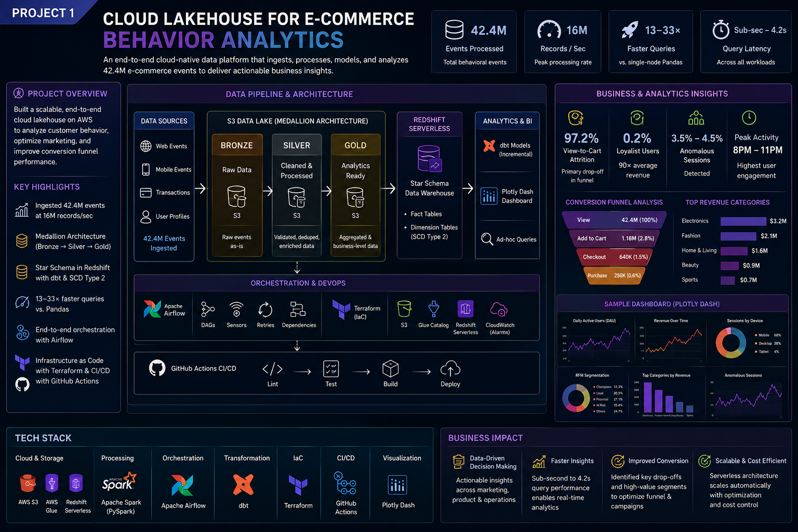Select the Lint code brackets icon
The width and height of the screenshot is (798, 532).
pyautogui.click(x=273, y=369)
